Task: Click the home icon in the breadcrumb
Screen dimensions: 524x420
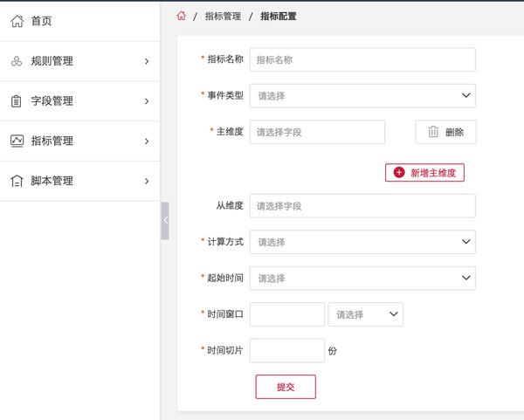Action: coord(181,16)
